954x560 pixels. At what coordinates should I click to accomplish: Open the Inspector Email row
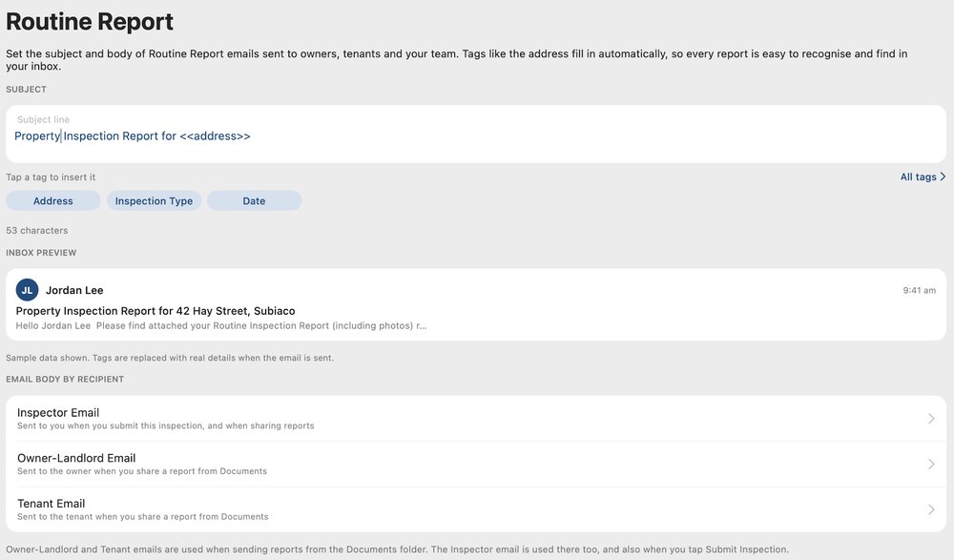click(x=476, y=418)
